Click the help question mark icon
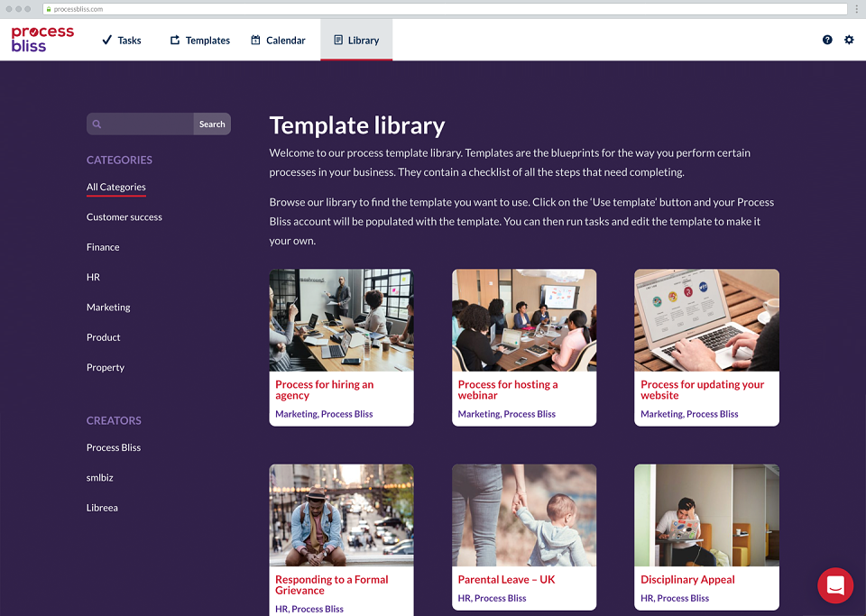The height and width of the screenshot is (616, 866). [x=827, y=40]
